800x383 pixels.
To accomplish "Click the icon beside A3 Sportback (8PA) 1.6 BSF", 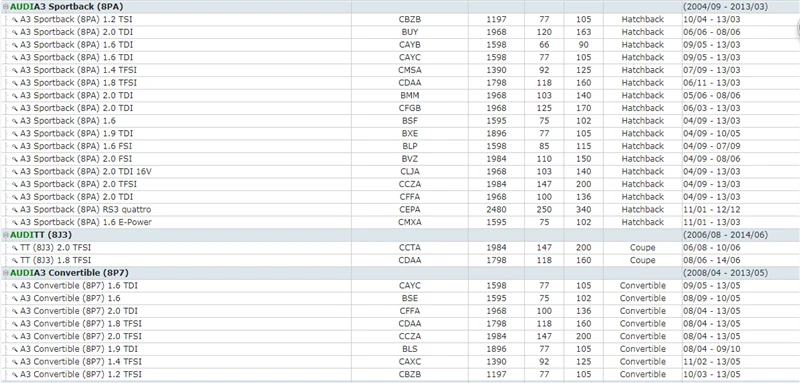I will coord(15,121).
